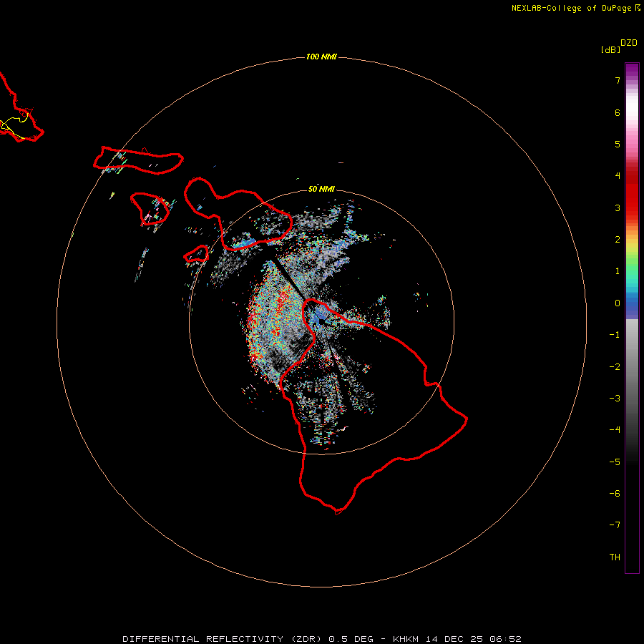Click the 5 value on color scale
The width and height of the screenshot is (644, 644).
click(x=618, y=144)
